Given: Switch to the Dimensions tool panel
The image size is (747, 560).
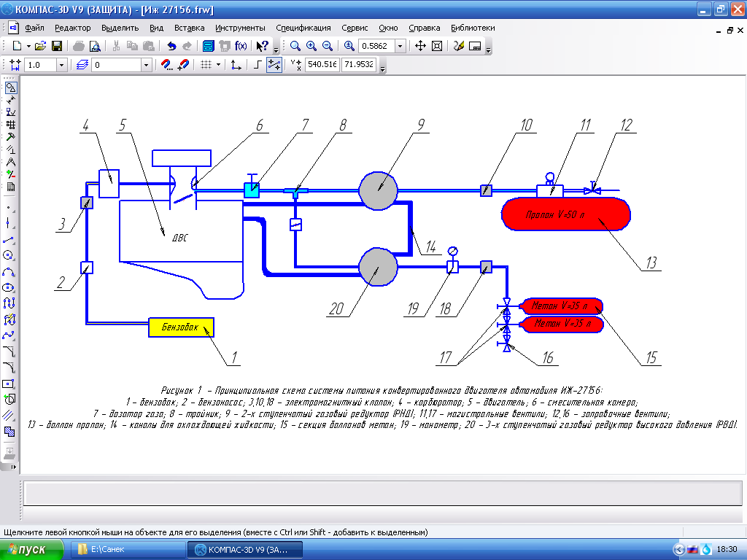Looking at the screenshot, I should pyautogui.click(x=10, y=100).
